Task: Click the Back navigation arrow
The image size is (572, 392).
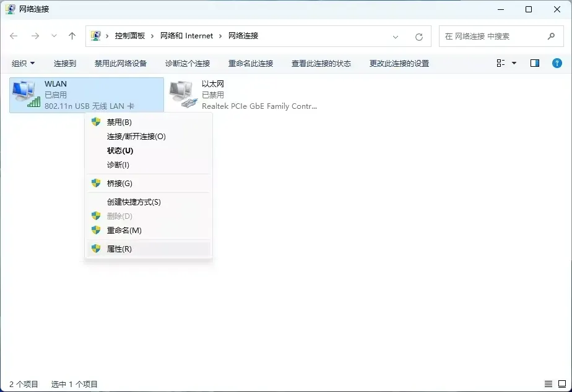Action: (14, 36)
